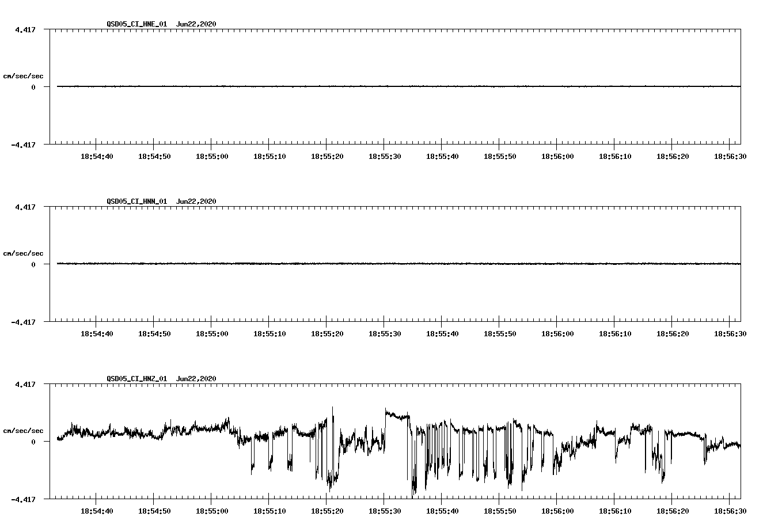
Task: Click the QSD05_CI_HNZ_01 plot title
Action: [x=137, y=379]
